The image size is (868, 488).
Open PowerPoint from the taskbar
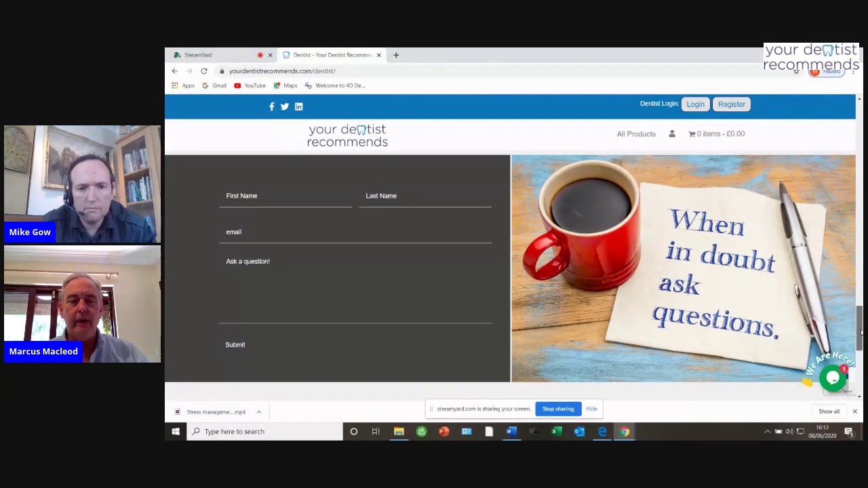point(443,431)
